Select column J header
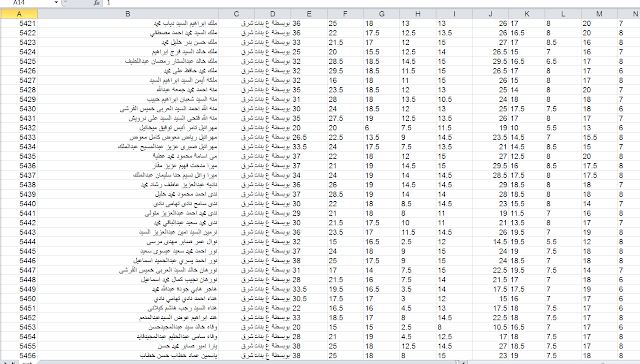The width and height of the screenshot is (640, 364). pyautogui.click(x=491, y=14)
